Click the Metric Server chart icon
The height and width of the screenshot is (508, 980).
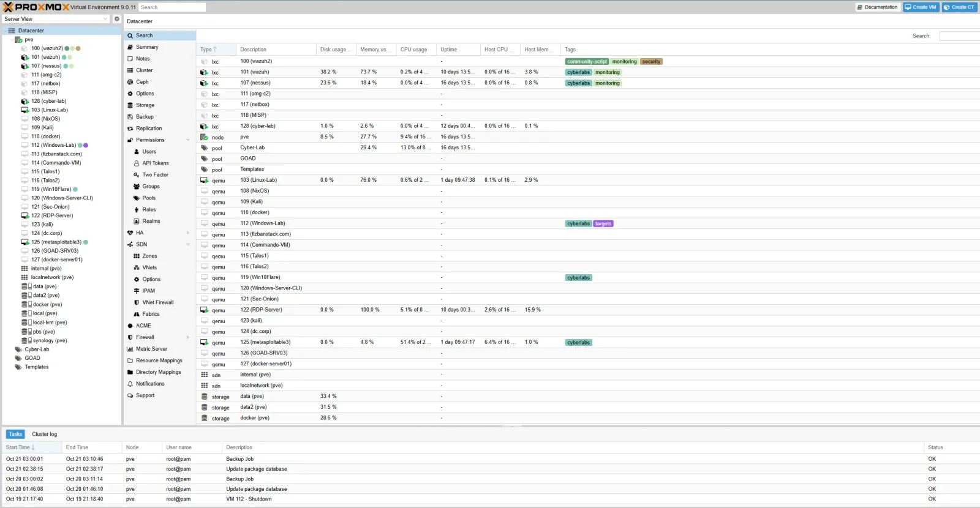[130, 349]
